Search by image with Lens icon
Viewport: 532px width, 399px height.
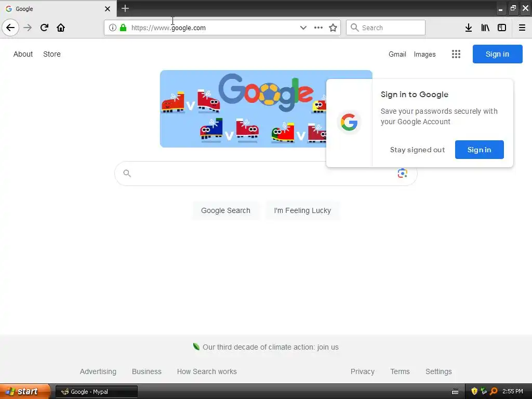[x=403, y=173]
